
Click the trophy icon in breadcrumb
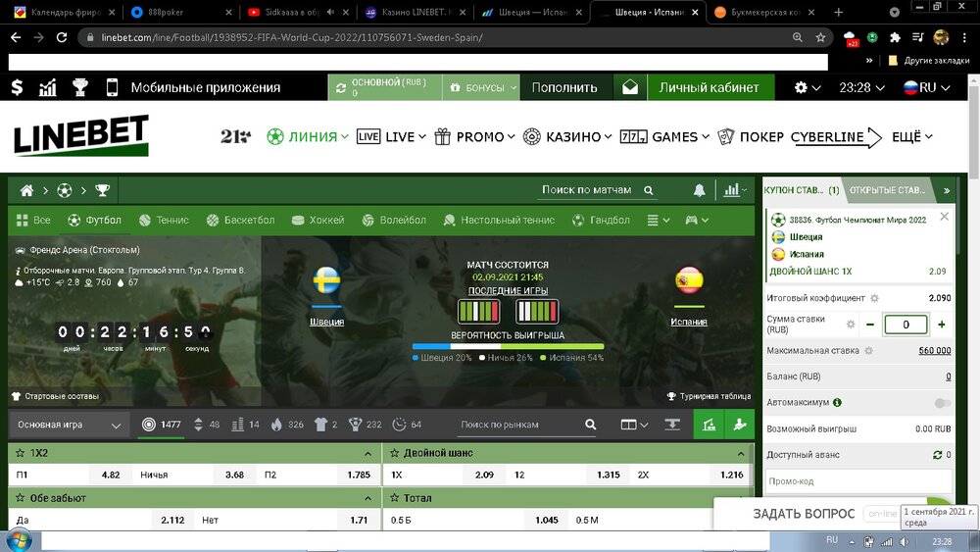click(x=103, y=190)
